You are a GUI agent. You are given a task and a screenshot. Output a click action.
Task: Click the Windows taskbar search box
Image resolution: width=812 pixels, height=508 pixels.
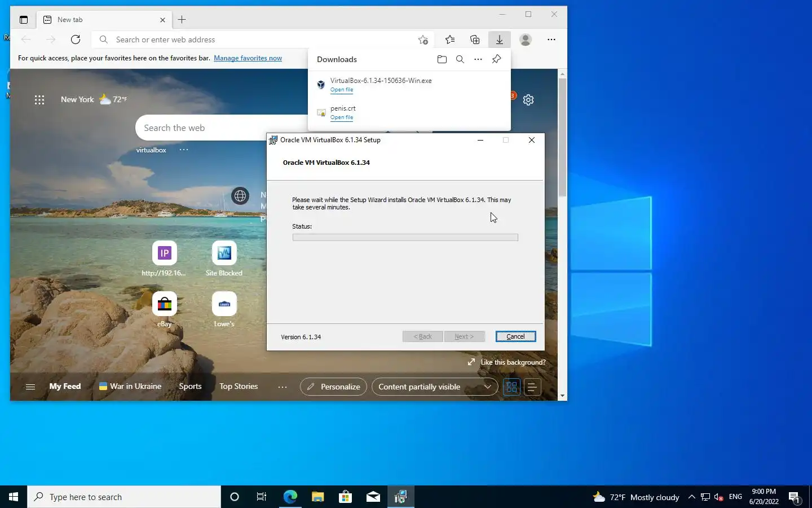pos(124,497)
